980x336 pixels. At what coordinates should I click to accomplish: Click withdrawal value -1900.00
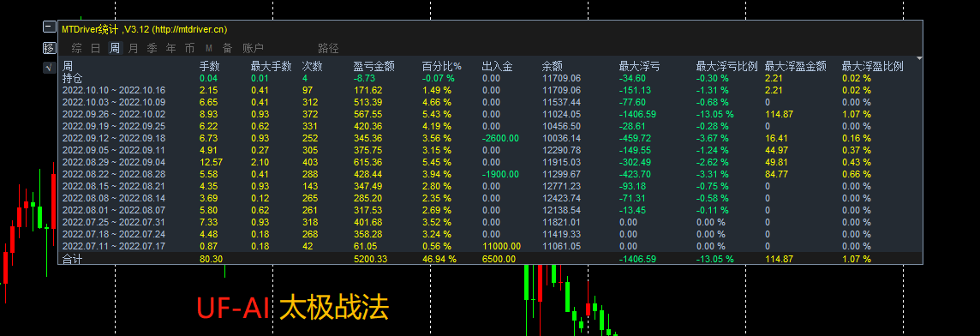pos(500,174)
